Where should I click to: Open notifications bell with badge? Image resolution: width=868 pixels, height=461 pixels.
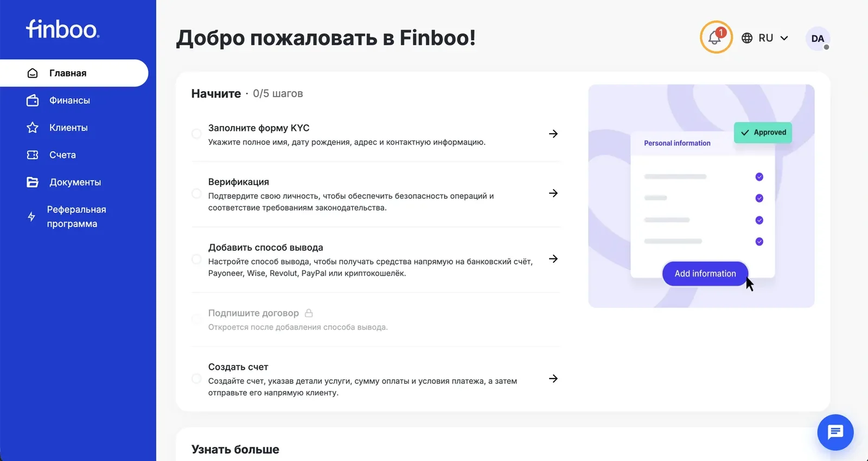(x=716, y=37)
